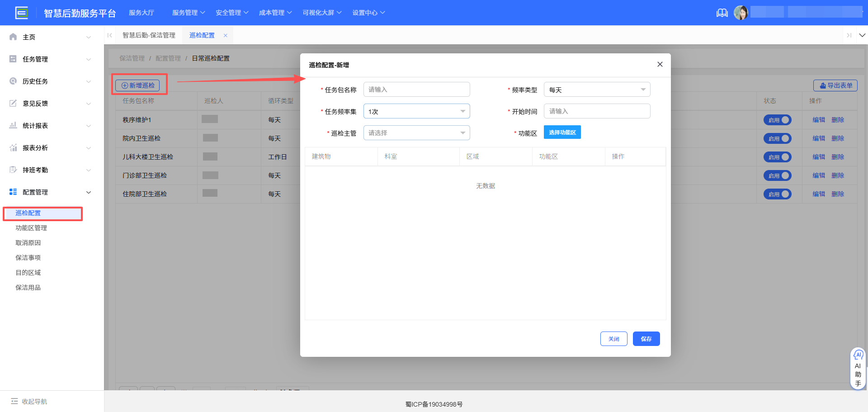Viewport: 868px width, 412px height.
Task: Switch to the 巡检配置 tab
Action: coord(202,35)
